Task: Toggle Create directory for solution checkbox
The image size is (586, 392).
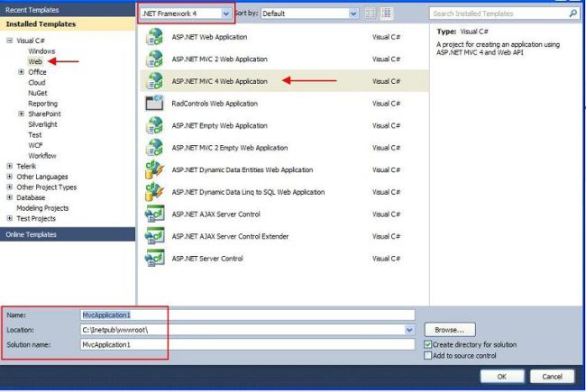Action: (x=428, y=344)
